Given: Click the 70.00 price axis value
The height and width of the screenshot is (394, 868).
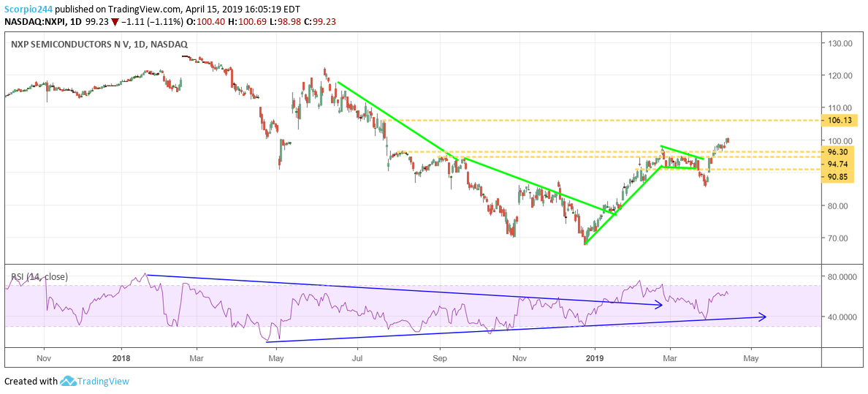Looking at the screenshot, I should (x=840, y=238).
